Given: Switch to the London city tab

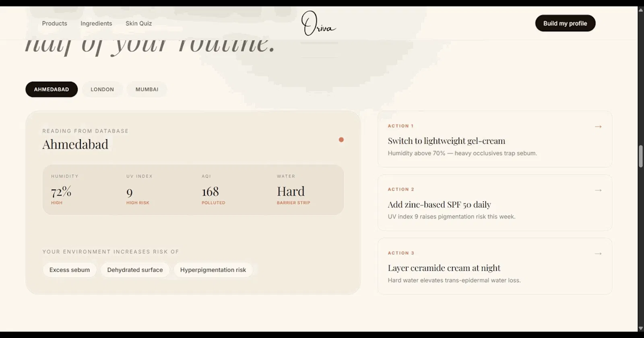Looking at the screenshot, I should click(x=102, y=89).
